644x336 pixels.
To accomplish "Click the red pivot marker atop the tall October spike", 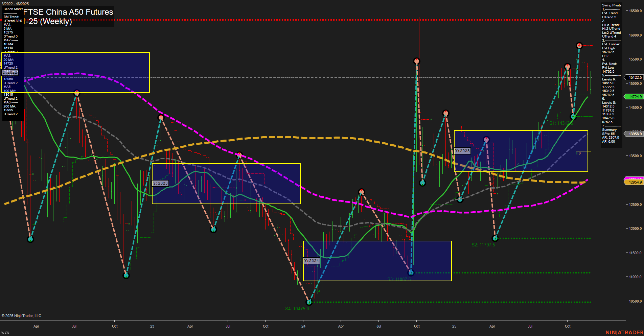I will pyautogui.click(x=417, y=61).
